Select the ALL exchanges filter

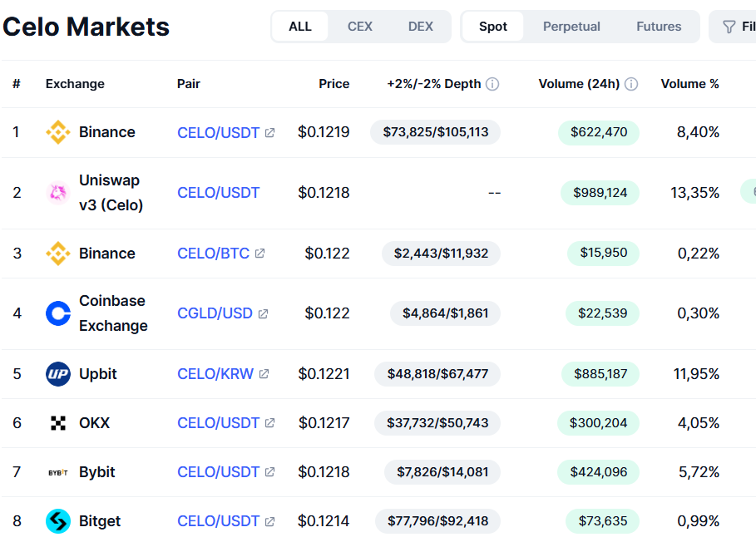(x=300, y=27)
